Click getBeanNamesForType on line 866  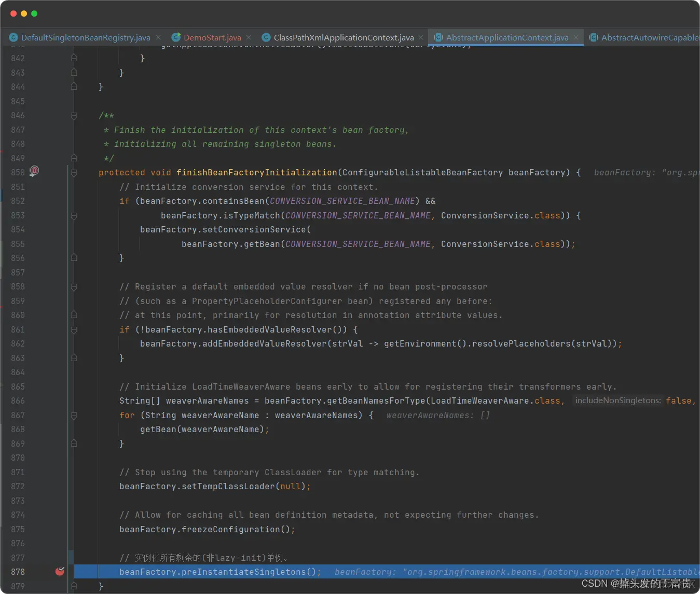tap(376, 400)
